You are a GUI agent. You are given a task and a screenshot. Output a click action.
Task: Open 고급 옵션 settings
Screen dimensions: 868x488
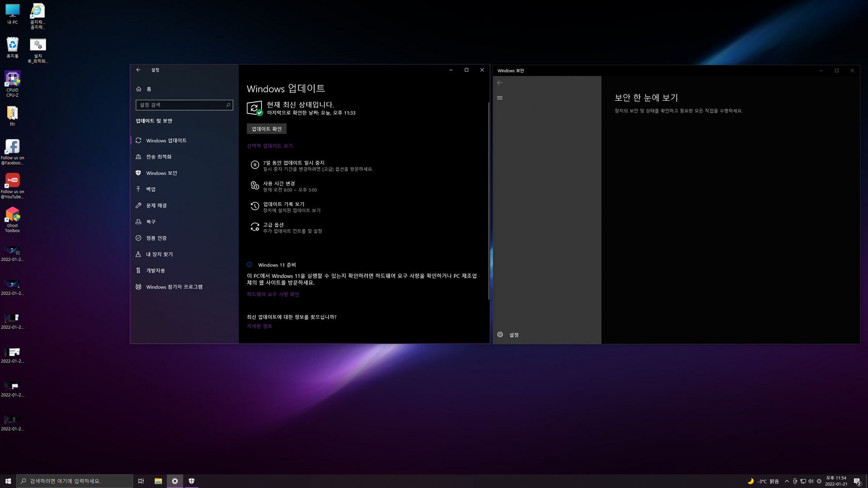[x=286, y=228]
